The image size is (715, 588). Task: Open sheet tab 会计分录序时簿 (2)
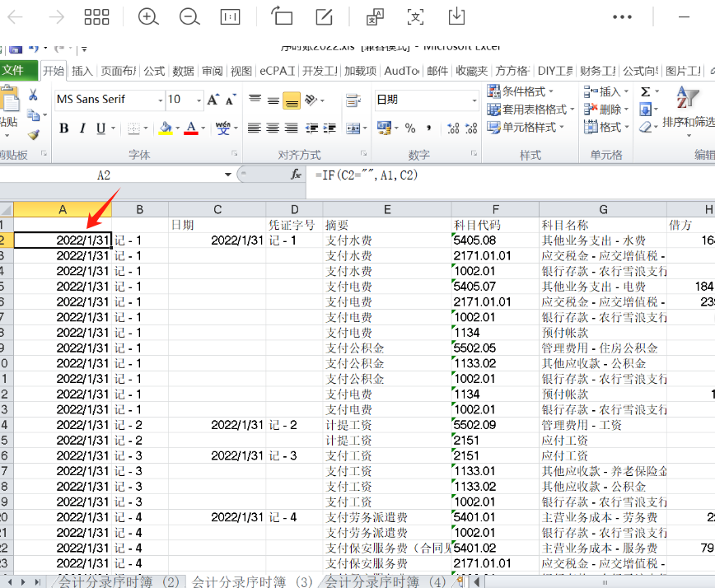pos(119,582)
